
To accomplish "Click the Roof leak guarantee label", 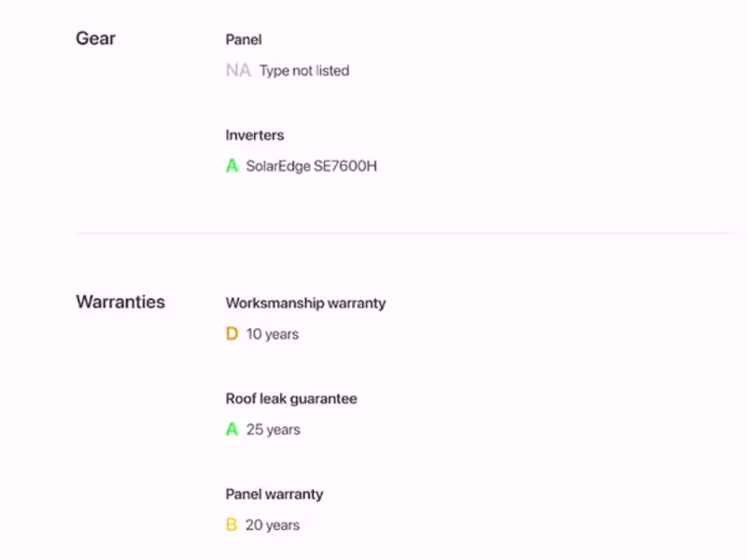I will [291, 399].
